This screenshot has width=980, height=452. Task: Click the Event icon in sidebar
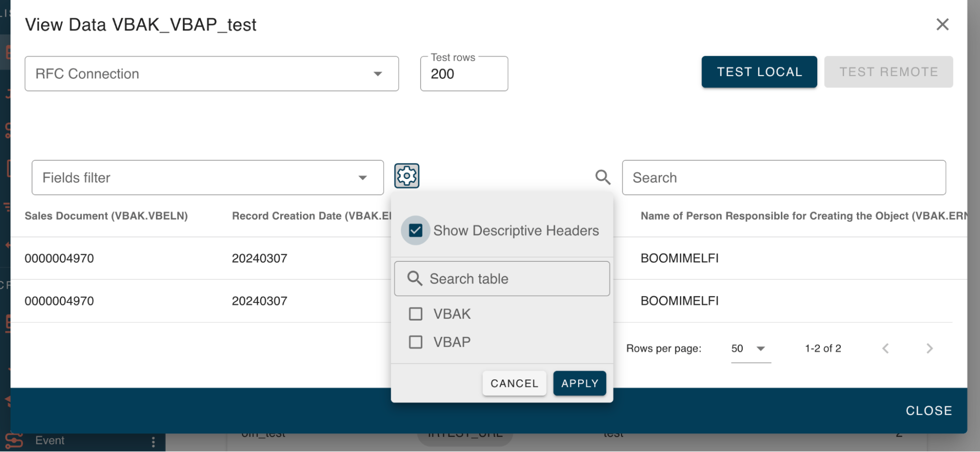click(15, 441)
